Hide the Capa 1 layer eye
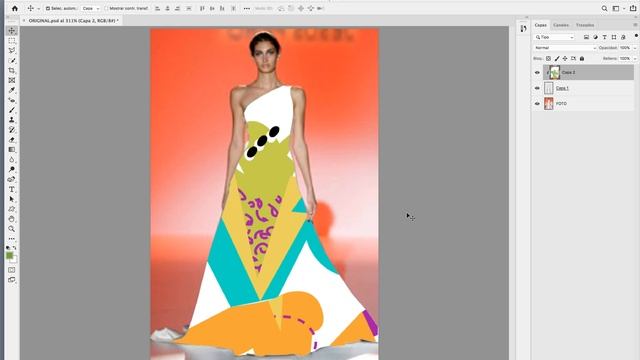The image size is (640, 360). pyautogui.click(x=537, y=88)
